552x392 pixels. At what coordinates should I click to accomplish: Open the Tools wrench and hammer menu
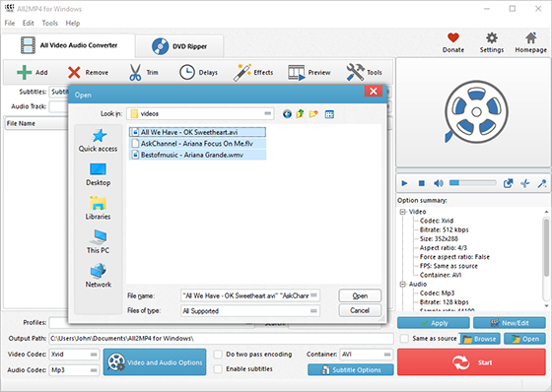[x=364, y=73]
